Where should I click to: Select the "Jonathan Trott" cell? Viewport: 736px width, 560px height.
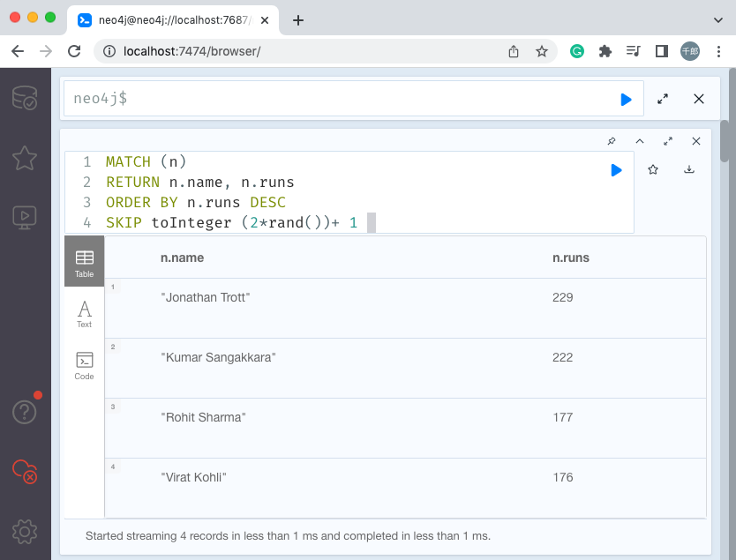205,297
